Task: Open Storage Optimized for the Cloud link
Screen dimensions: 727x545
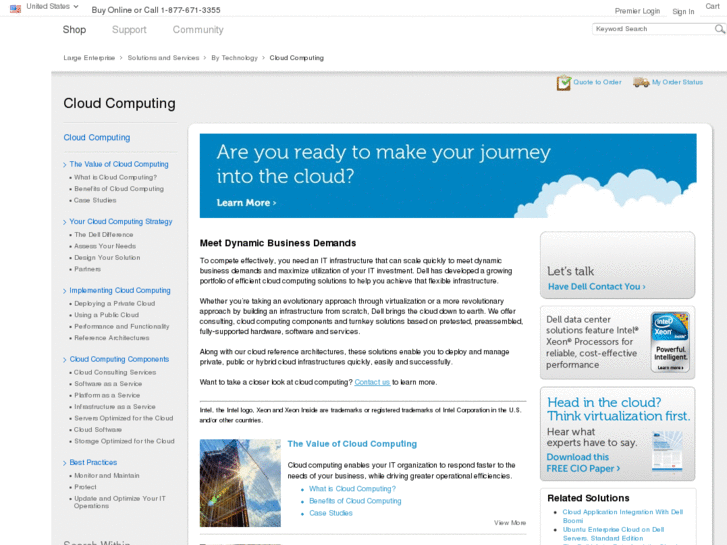Action: click(124, 441)
